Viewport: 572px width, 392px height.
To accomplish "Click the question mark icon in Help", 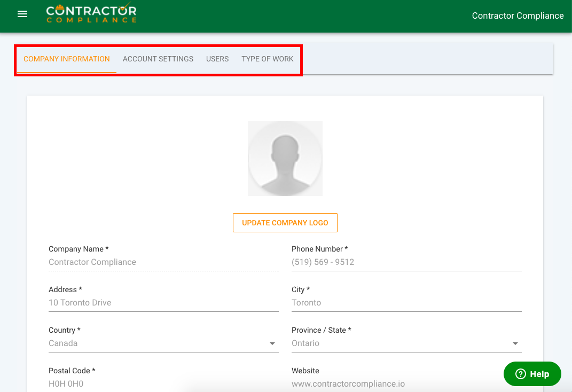I will pyautogui.click(x=521, y=374).
